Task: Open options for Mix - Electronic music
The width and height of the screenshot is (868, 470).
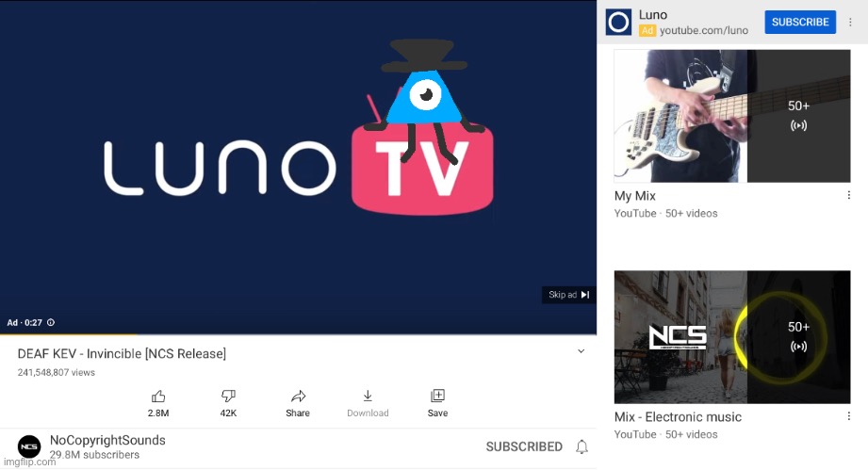Action: click(x=848, y=416)
